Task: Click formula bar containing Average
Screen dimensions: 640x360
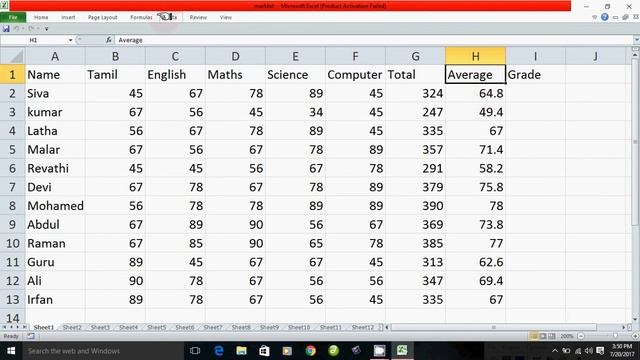Action: [373, 40]
